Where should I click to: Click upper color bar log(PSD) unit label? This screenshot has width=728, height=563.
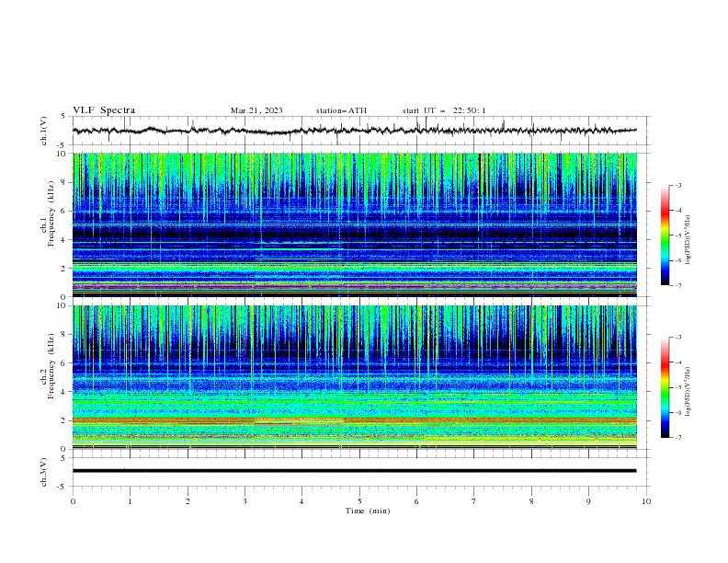(688, 240)
